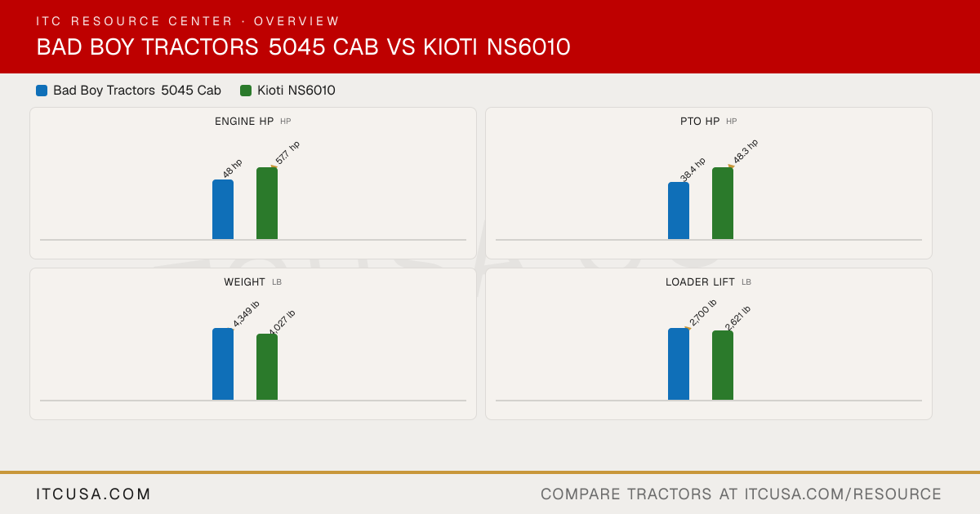
Task: Click the ITC Resource Center Overview header text
Action: pos(188,21)
